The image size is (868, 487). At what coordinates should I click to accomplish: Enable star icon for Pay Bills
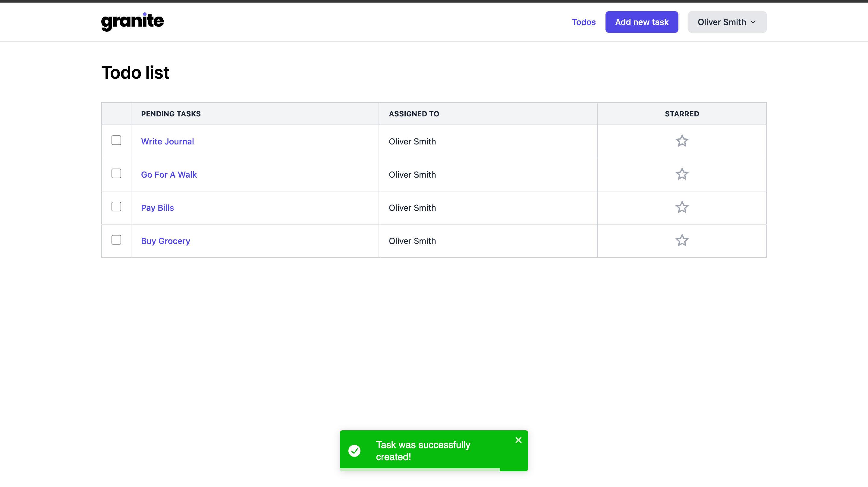click(681, 208)
